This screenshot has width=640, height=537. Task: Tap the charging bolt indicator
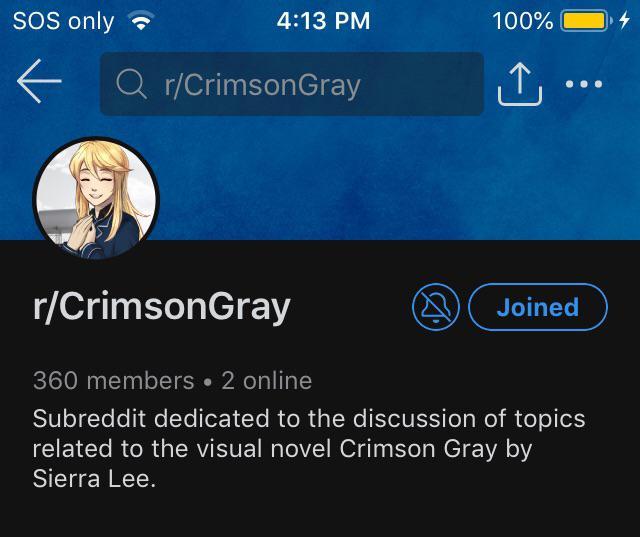tap(624, 20)
